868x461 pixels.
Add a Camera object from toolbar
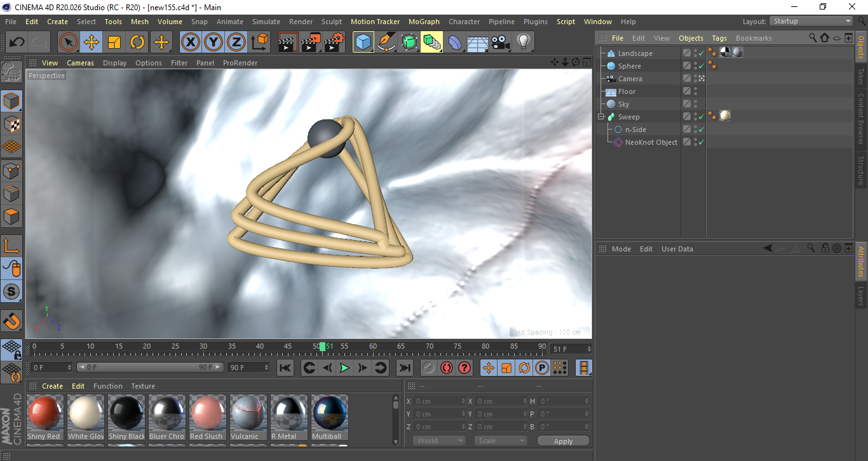[x=500, y=43]
